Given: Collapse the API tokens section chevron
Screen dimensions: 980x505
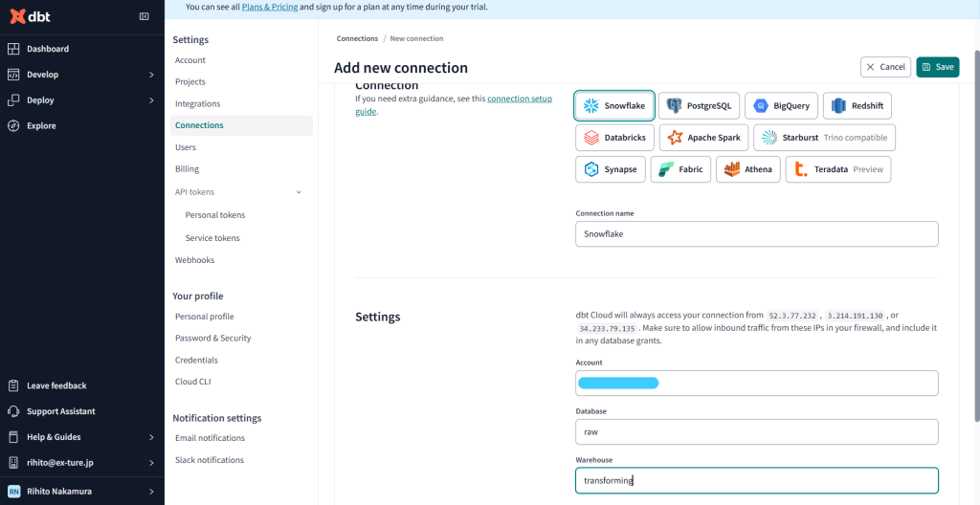Looking at the screenshot, I should click(299, 192).
